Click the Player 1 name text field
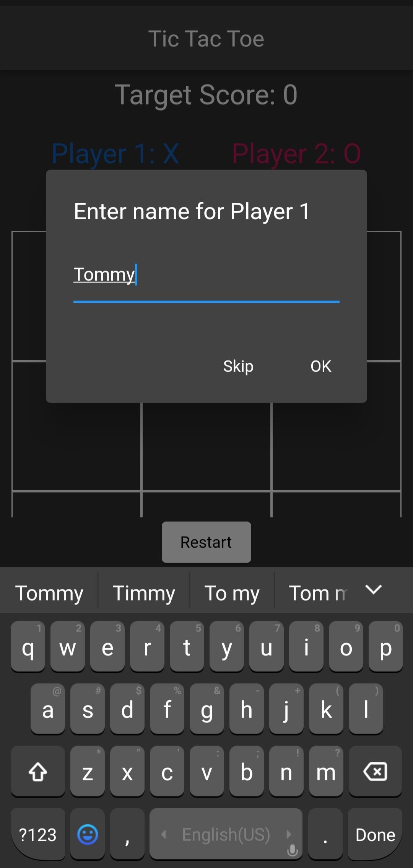 click(x=206, y=275)
